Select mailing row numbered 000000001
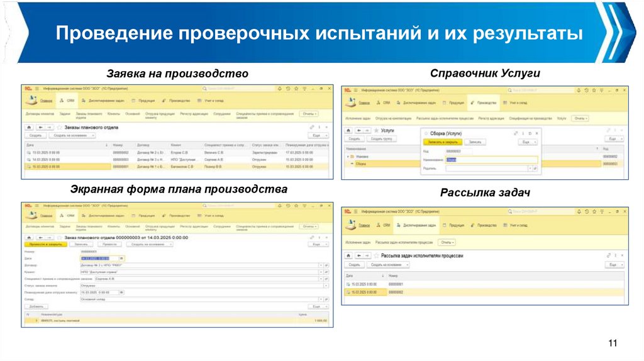Screen dimensions: 644x361 pos(485,284)
